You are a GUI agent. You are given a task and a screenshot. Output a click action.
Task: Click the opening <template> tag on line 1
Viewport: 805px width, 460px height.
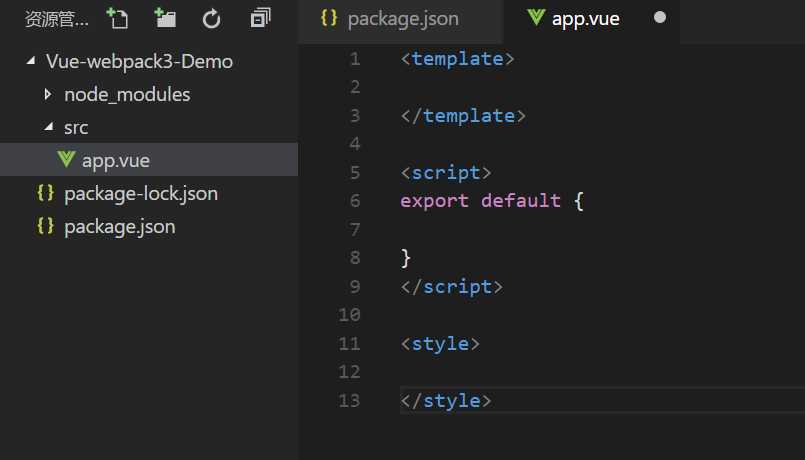pyautogui.click(x=457, y=59)
